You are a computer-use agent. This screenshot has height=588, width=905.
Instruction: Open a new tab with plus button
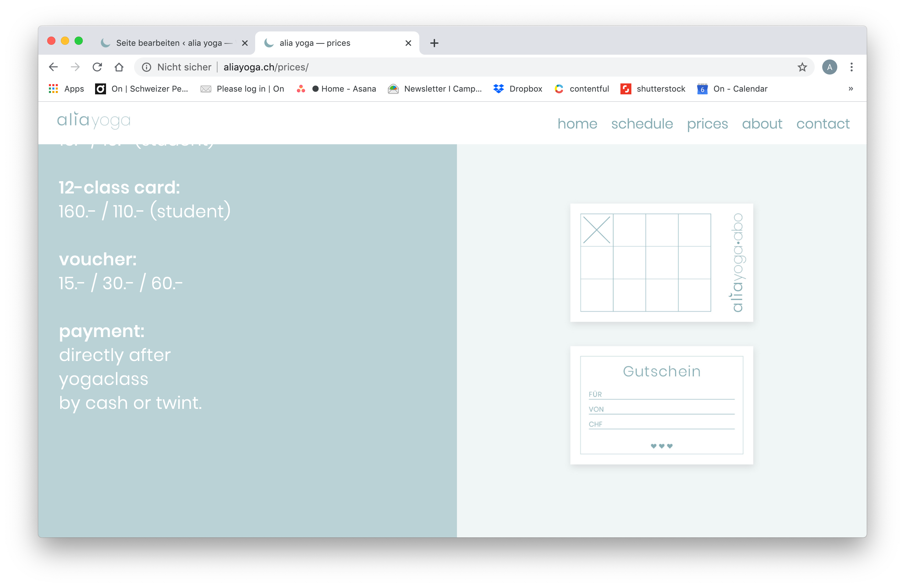(x=434, y=43)
